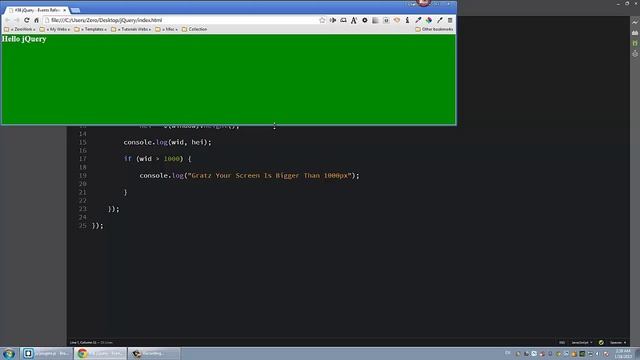Click the green icon in Brackets right sidebar
640x360 pixels.
pyautogui.click(x=635, y=43)
